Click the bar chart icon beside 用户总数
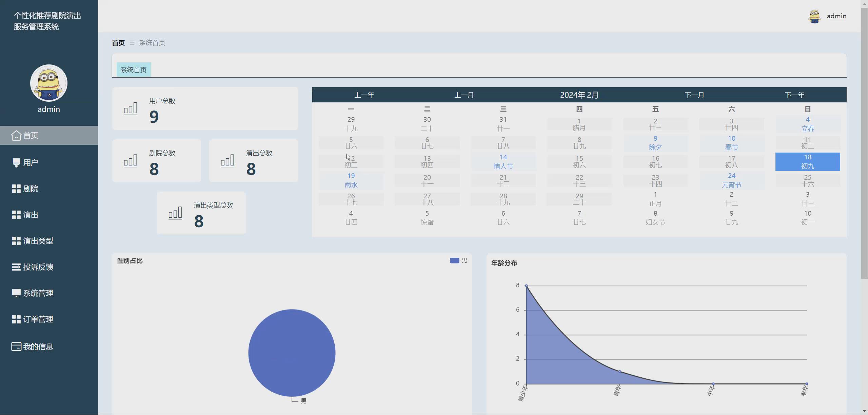Viewport: 868px width, 415px height. tap(131, 108)
